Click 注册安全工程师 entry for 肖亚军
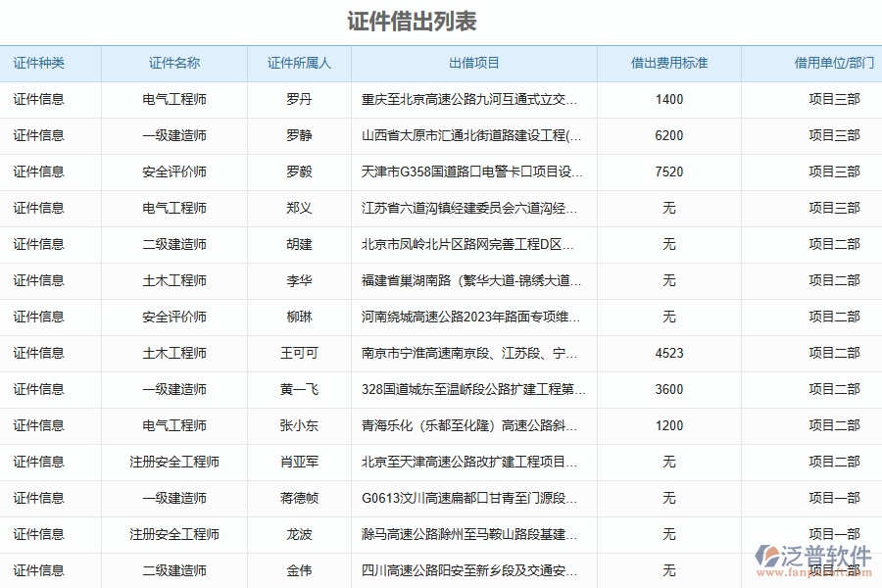The height and width of the screenshot is (588, 882). (x=174, y=462)
